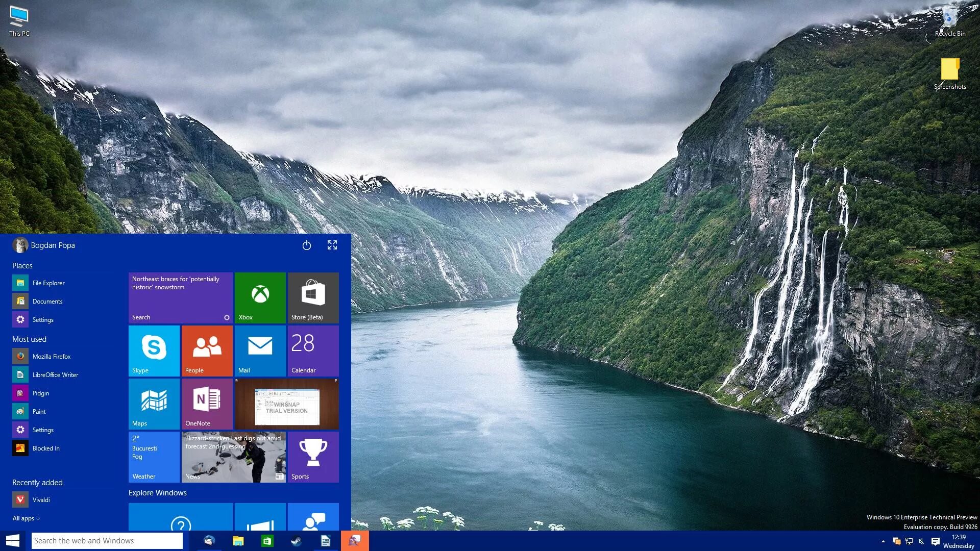Open File Explorer from Places list
Viewport: 980px width, 551px height.
pos(48,283)
